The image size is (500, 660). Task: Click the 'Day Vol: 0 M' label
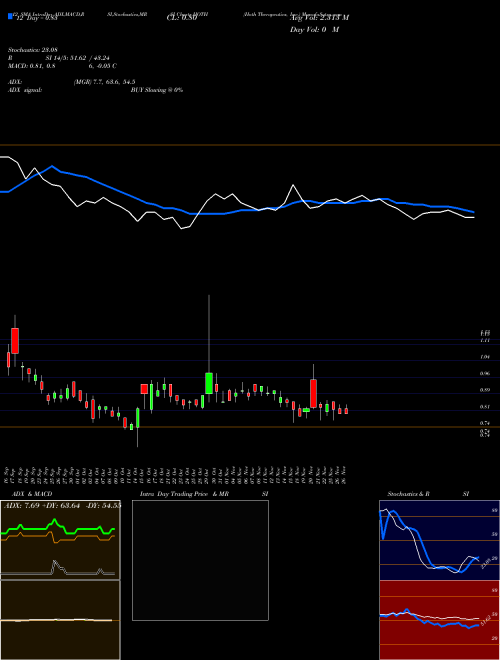click(314, 30)
